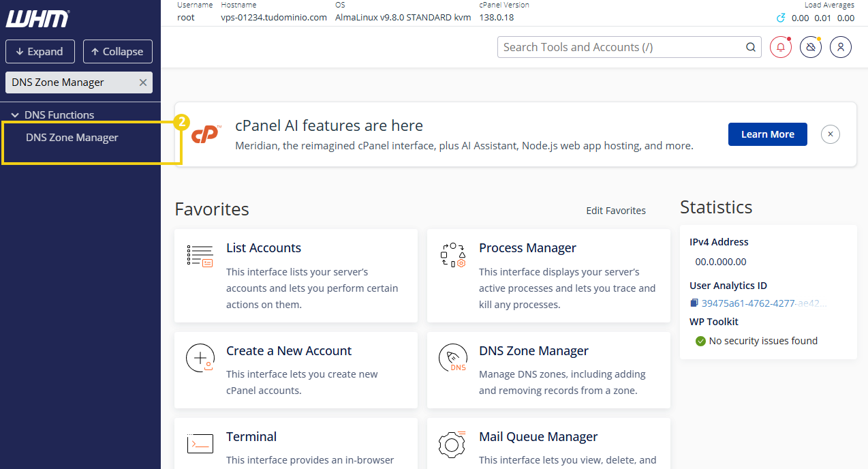Click cPanel version 138.0.18 text
Viewport: 868px width, 469px height.
pyautogui.click(x=497, y=18)
